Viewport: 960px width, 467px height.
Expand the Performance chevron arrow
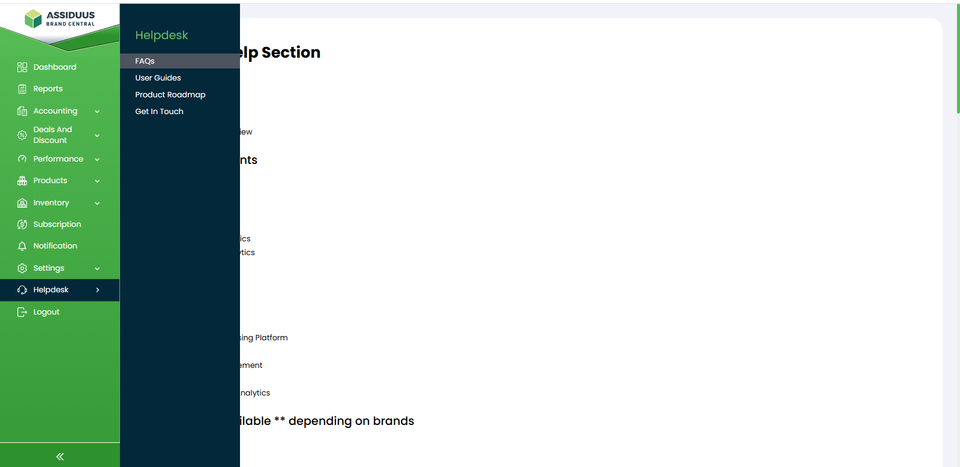point(97,159)
